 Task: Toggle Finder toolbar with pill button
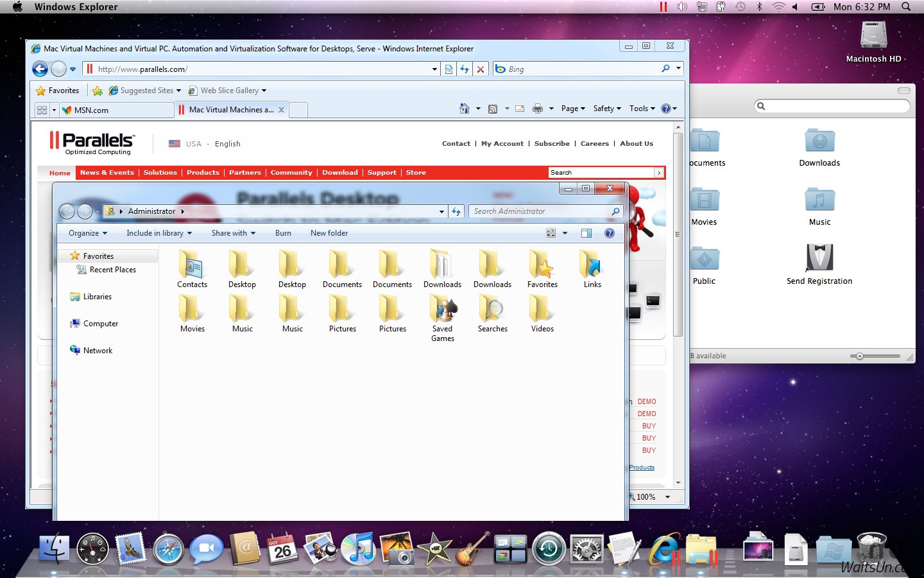[903, 91]
